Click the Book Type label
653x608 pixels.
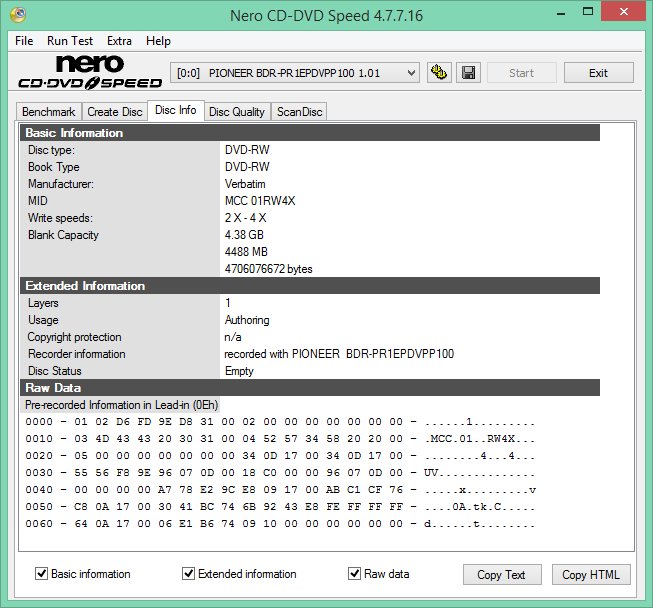point(54,167)
